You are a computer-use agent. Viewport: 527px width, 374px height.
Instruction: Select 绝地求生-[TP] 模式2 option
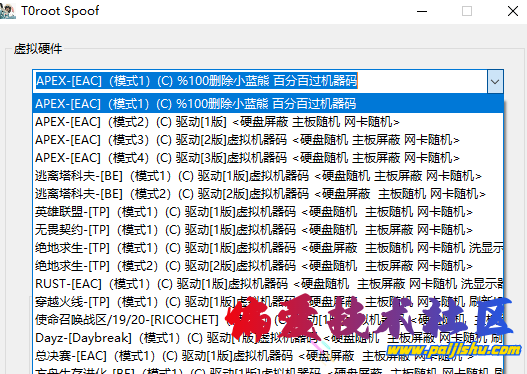coord(268,266)
